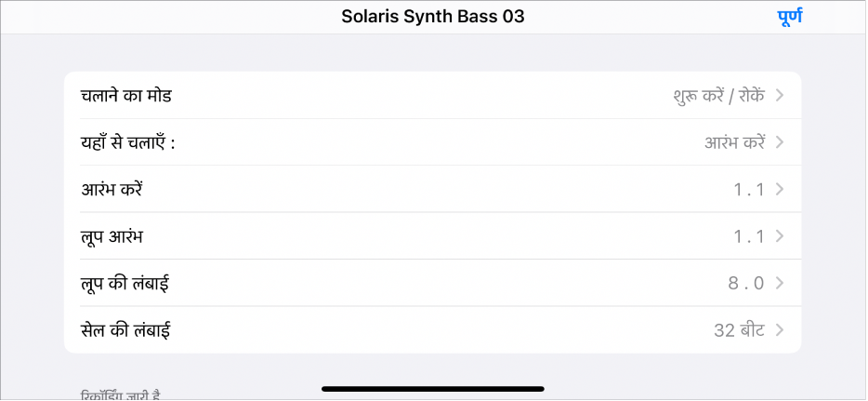Tap the पूर्ण (Done) button

(788, 17)
